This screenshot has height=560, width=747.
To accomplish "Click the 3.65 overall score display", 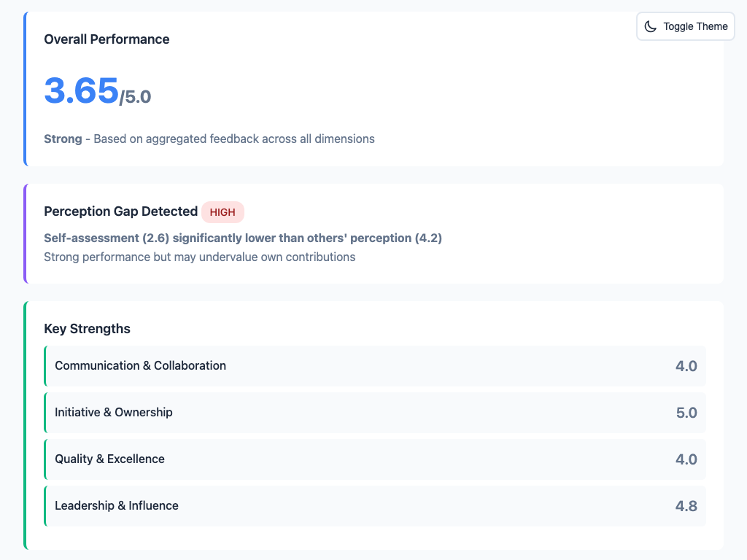I will tap(82, 92).
